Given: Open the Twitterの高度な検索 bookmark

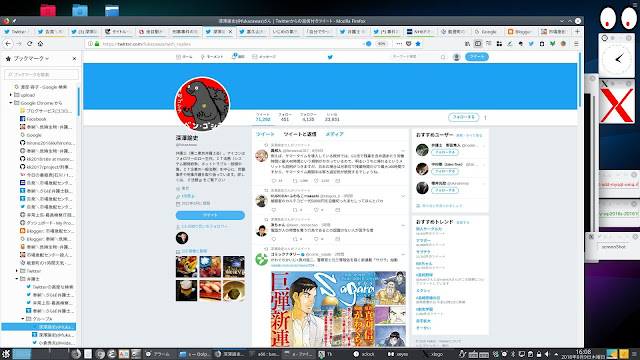Looking at the screenshot, I should click(49, 287).
